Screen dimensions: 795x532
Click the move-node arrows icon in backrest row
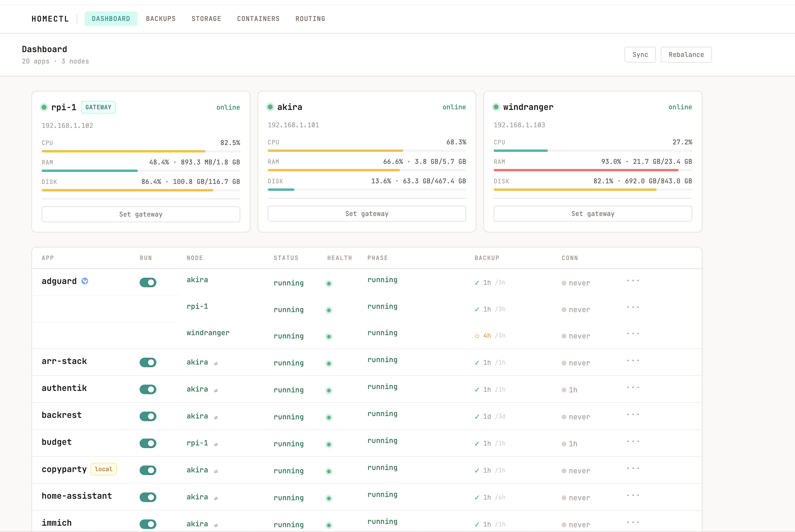tap(216, 417)
